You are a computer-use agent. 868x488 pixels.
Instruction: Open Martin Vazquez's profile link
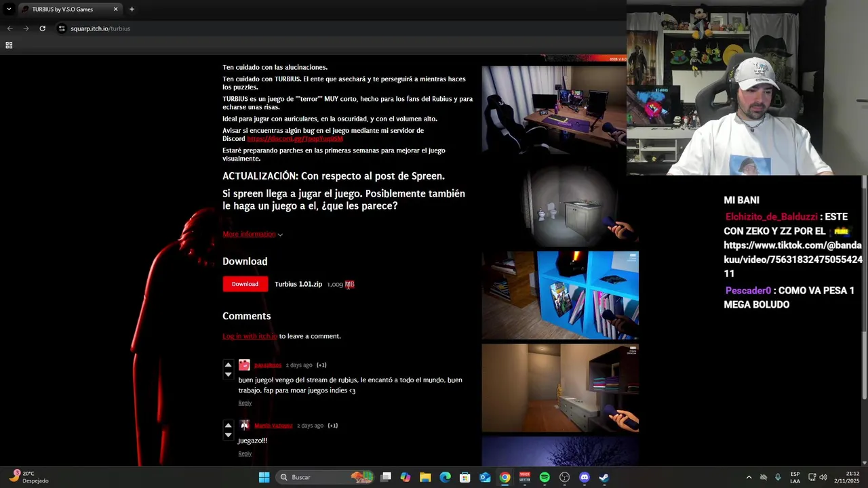point(273,426)
